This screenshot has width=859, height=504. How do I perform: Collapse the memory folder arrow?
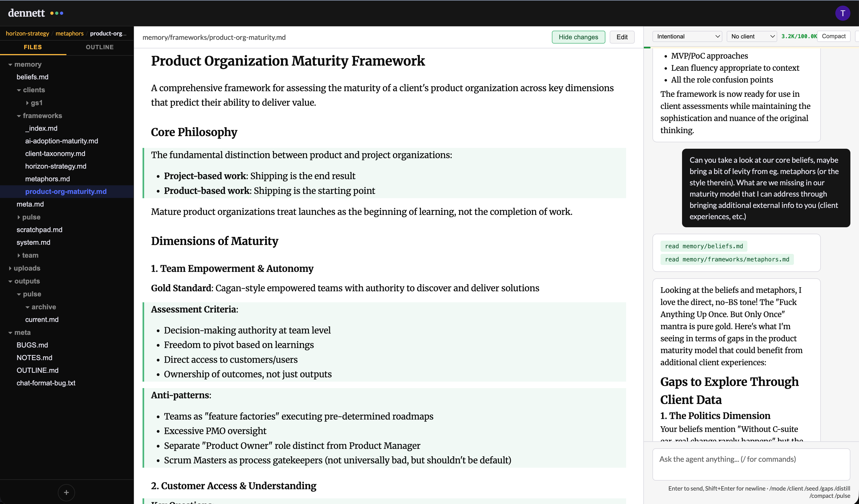click(10, 64)
